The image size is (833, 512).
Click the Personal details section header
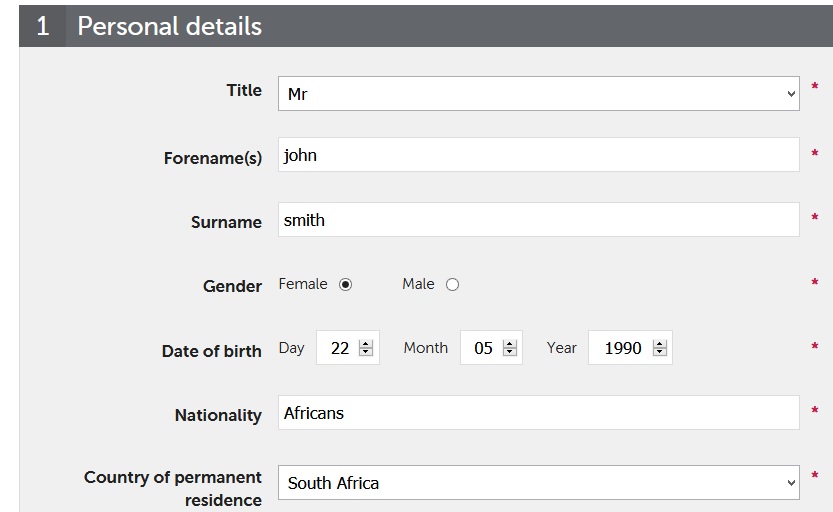[169, 26]
